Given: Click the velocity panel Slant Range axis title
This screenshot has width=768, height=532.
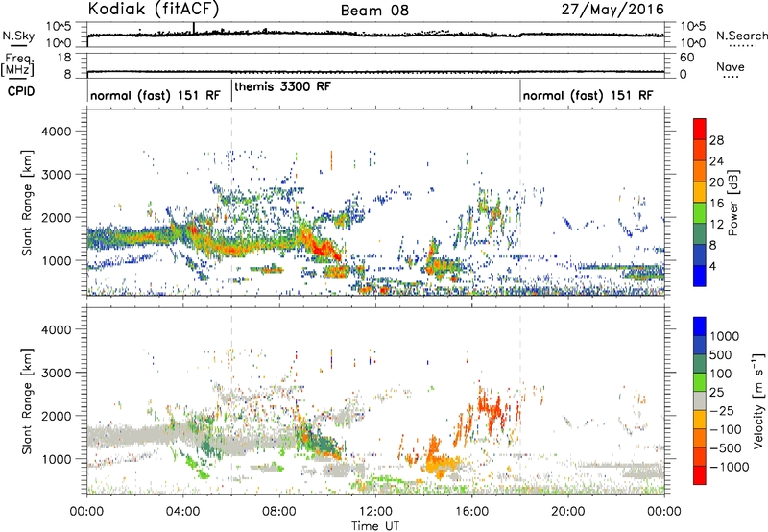Looking at the screenshot, I should (27, 400).
